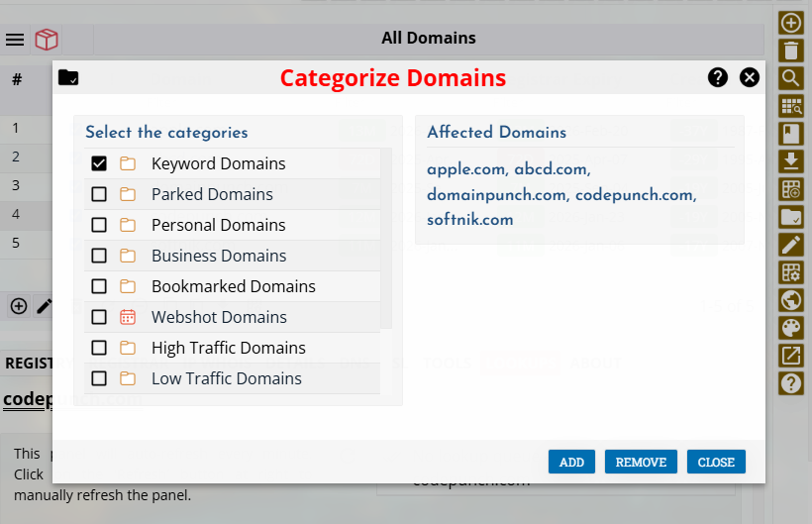Select the Keyword Domains label
812x524 pixels.
click(219, 163)
